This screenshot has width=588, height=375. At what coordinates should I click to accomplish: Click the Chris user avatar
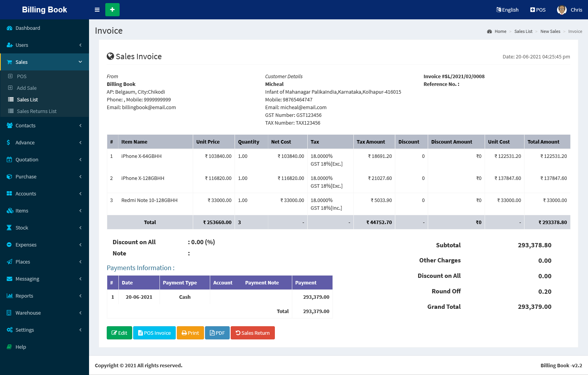561,10
